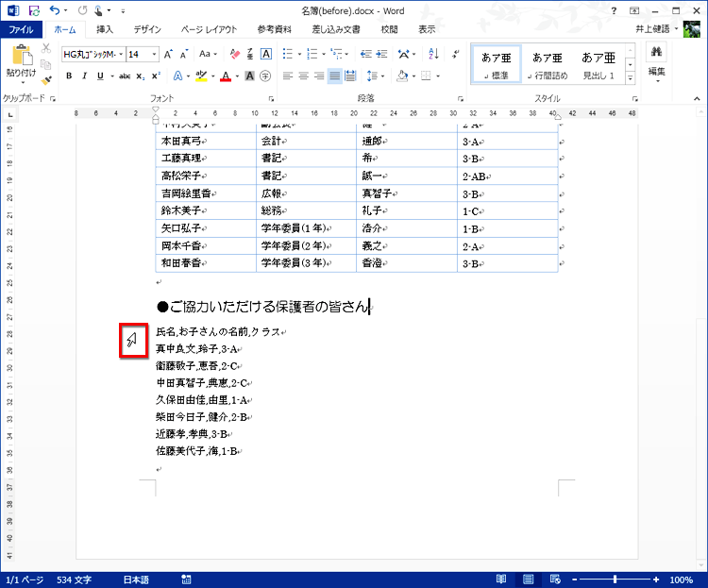
Task: Increase font size with grow font icon
Action: coord(168,55)
